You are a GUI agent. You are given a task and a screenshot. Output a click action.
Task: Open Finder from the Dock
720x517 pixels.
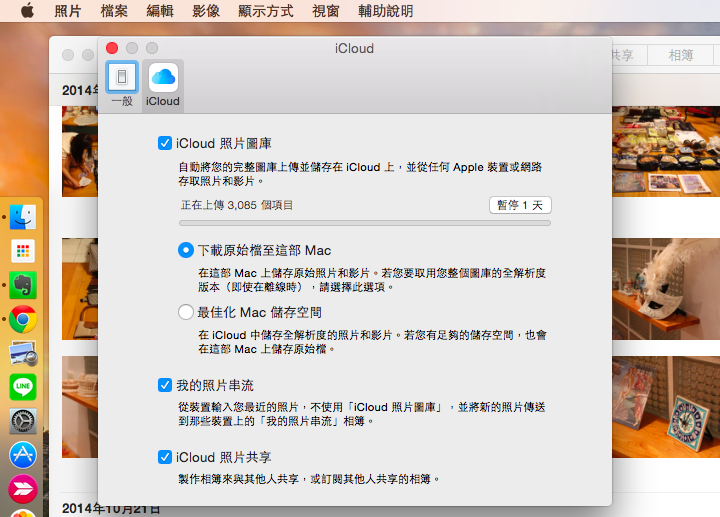coord(22,217)
